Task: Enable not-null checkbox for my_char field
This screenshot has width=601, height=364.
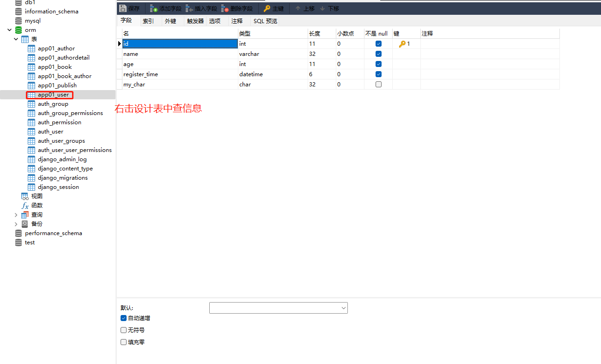Action: tap(378, 85)
